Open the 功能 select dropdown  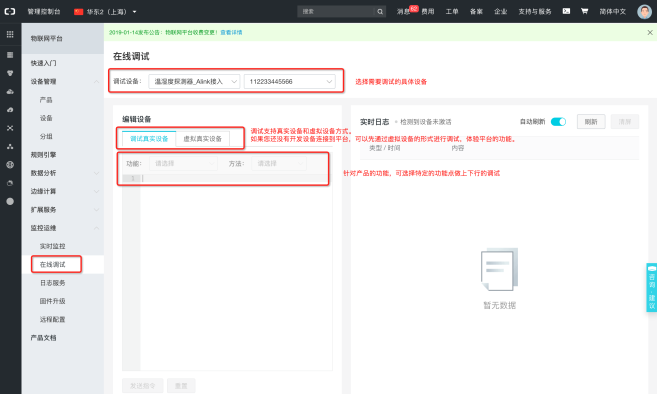183,163
